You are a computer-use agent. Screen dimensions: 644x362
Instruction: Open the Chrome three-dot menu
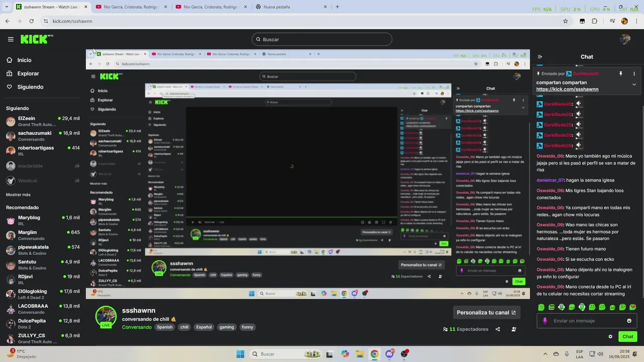pyautogui.click(x=636, y=21)
